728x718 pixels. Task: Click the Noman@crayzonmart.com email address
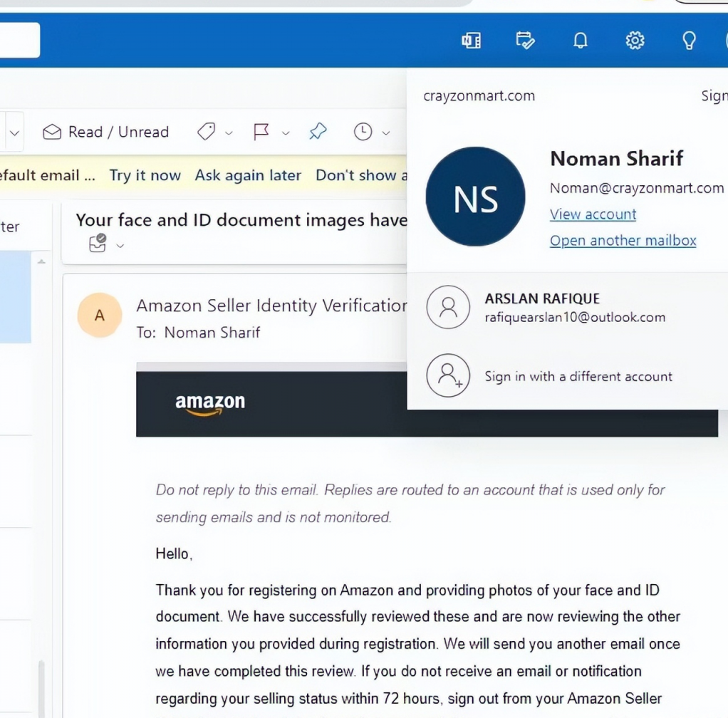637,188
